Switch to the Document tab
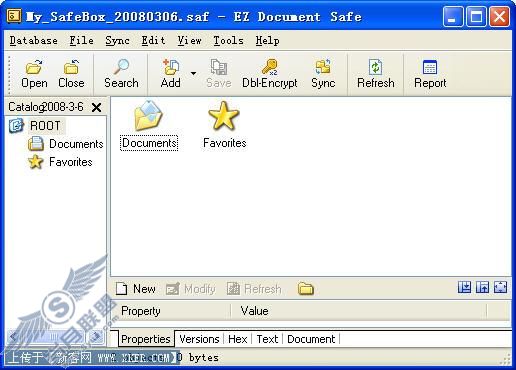This screenshot has width=516, height=370. click(x=311, y=339)
